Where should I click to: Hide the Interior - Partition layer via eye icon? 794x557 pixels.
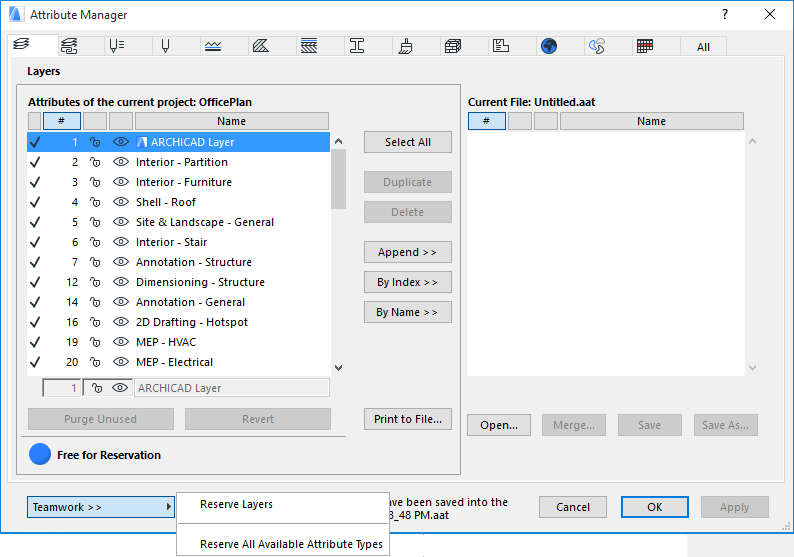(x=121, y=162)
